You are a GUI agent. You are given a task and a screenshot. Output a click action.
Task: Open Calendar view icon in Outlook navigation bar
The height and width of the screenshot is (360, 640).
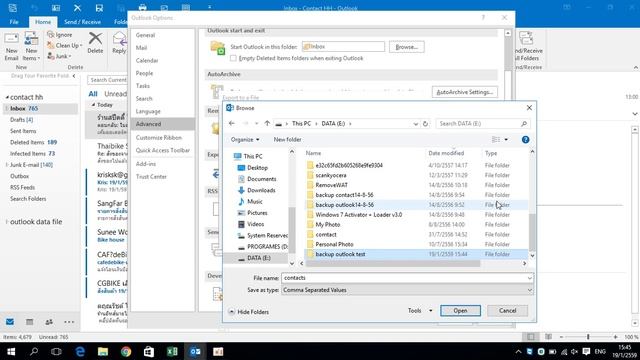click(x=29, y=322)
